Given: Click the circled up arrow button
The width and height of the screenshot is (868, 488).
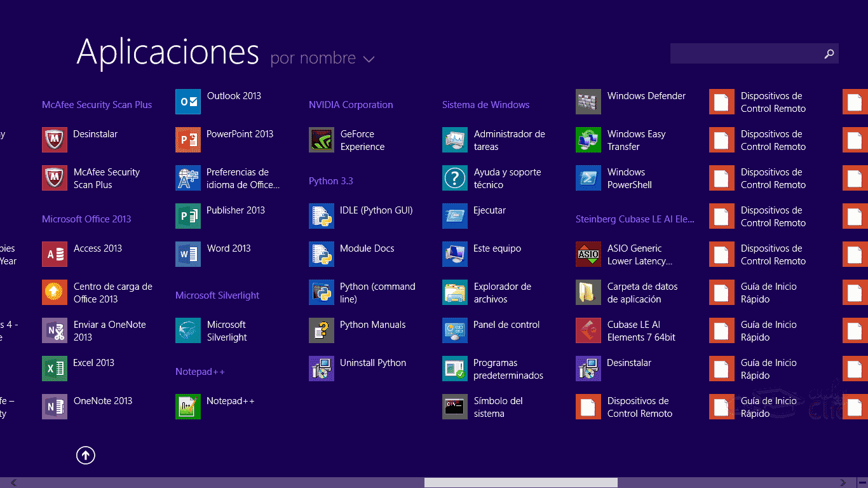Looking at the screenshot, I should coord(86,455).
